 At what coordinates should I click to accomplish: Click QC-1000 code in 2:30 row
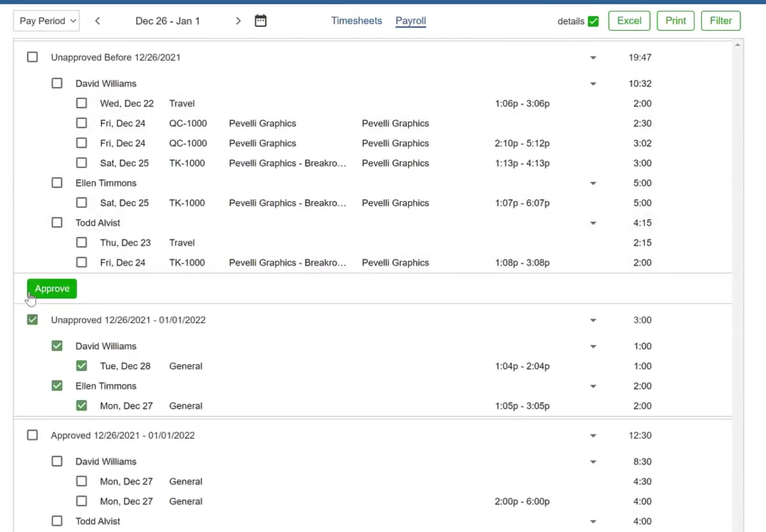click(x=188, y=123)
